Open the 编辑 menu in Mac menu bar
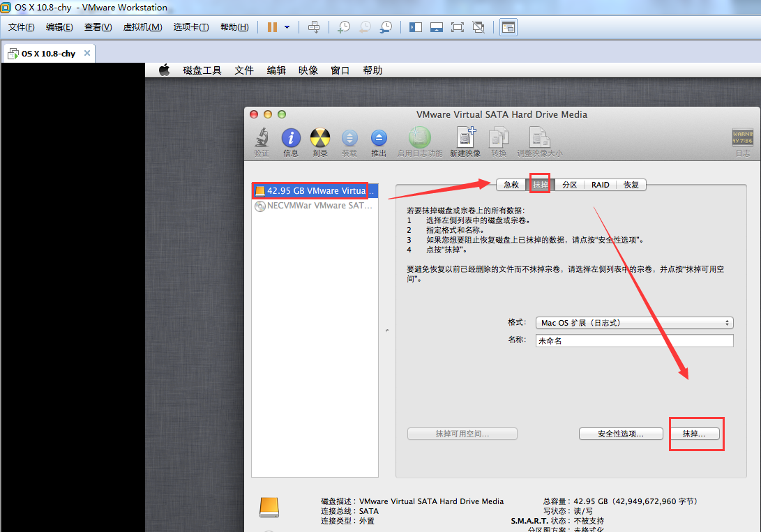This screenshot has width=761, height=532. (276, 70)
